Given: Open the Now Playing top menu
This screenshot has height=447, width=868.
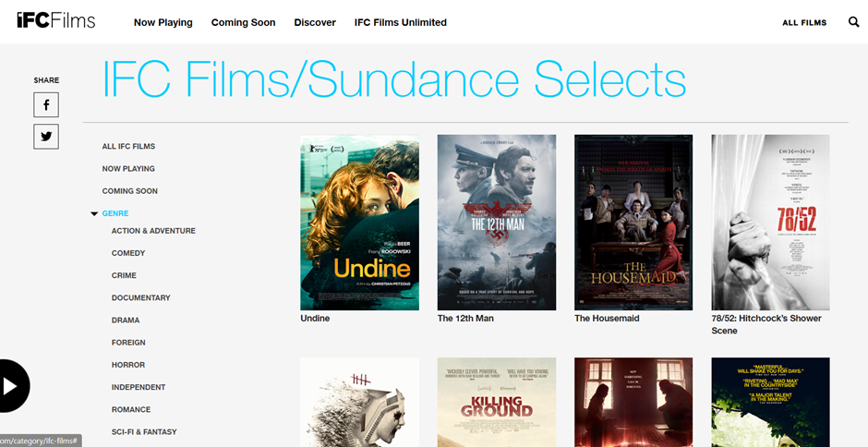Looking at the screenshot, I should [x=163, y=23].
